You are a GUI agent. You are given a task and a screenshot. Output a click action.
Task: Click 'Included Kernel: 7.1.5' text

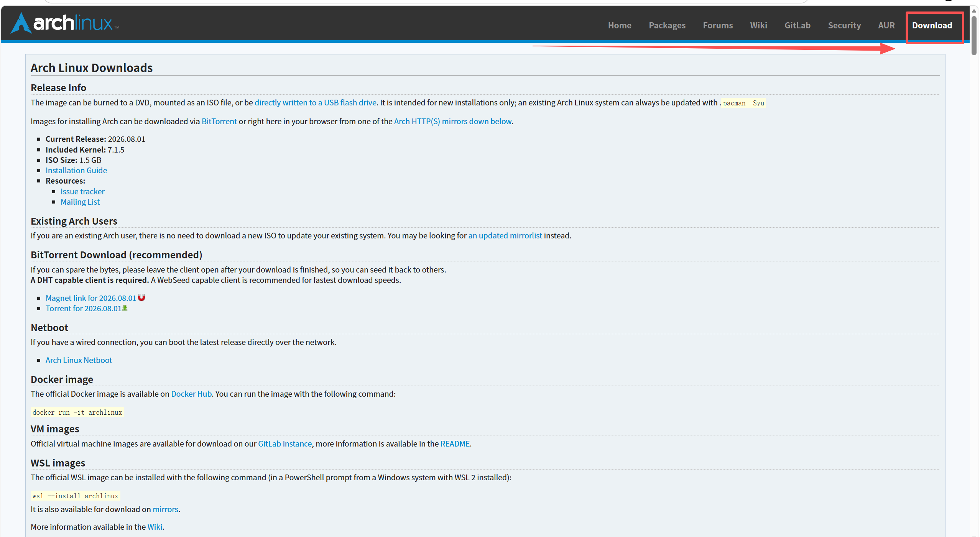click(x=85, y=150)
